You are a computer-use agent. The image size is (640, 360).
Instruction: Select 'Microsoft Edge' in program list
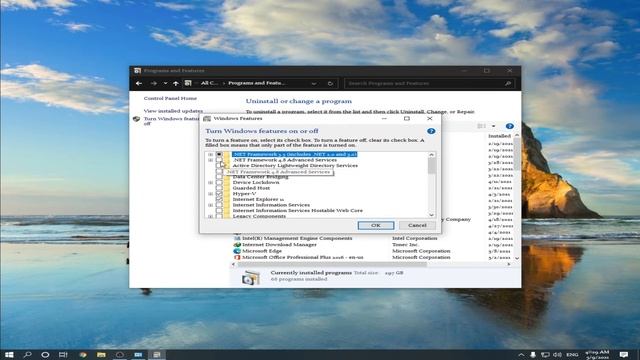[262, 251]
